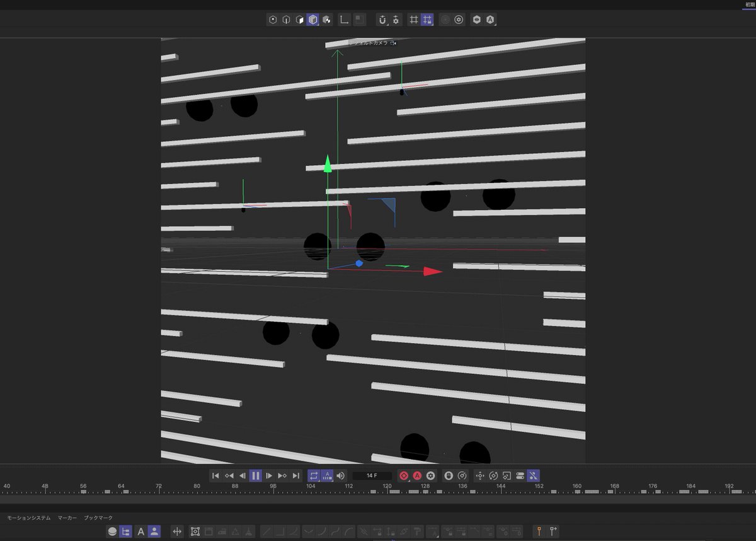
Task: Open snap settings gear icon
Action: coord(396,20)
